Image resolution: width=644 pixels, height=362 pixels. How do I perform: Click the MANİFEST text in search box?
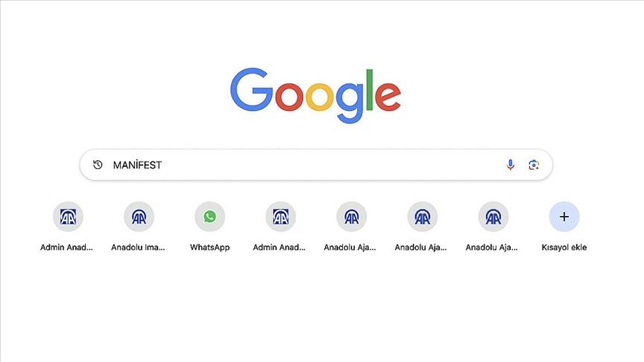point(137,165)
